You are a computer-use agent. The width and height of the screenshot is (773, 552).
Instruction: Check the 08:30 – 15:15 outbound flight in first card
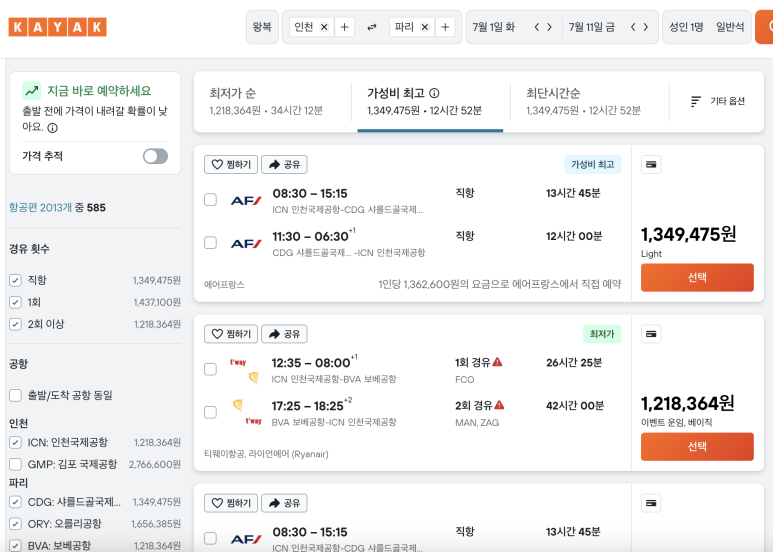(x=211, y=200)
